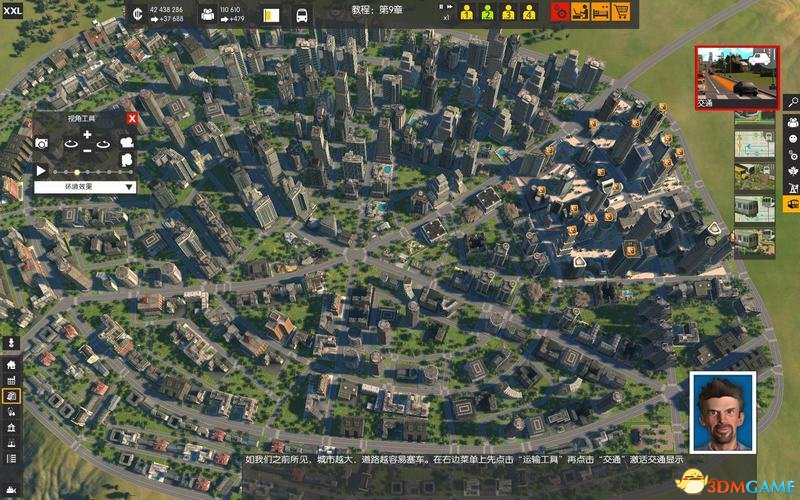Open the hotel bed icon

[601, 12]
